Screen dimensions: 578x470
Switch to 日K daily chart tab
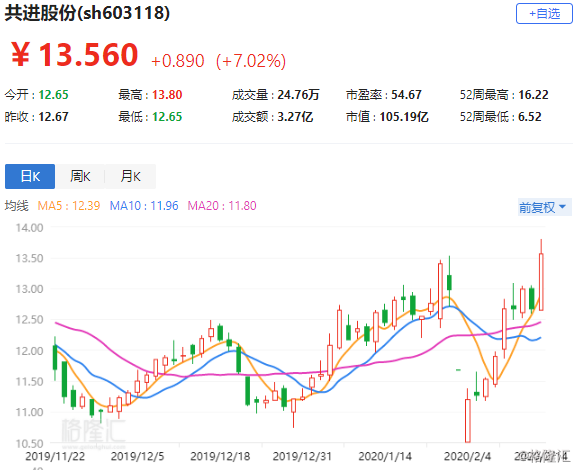(x=30, y=177)
